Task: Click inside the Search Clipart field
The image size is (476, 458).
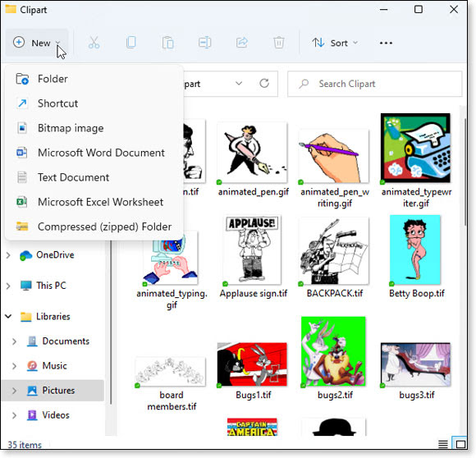Action: pos(375,84)
